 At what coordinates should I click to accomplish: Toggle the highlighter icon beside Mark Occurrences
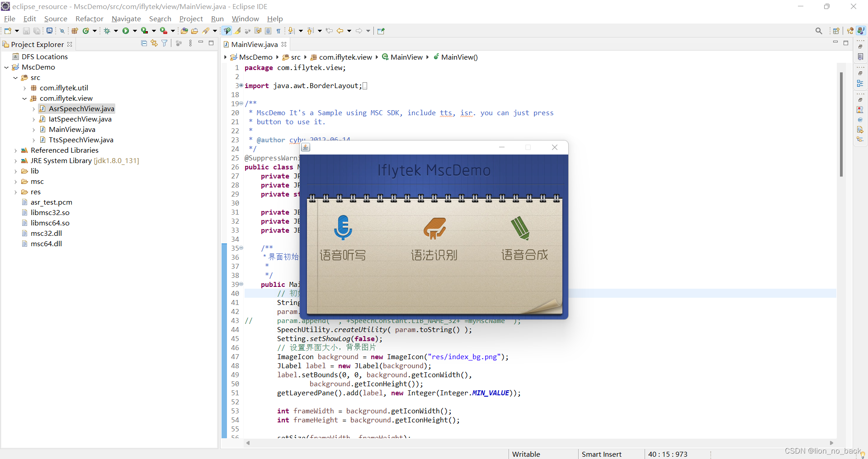[237, 31]
